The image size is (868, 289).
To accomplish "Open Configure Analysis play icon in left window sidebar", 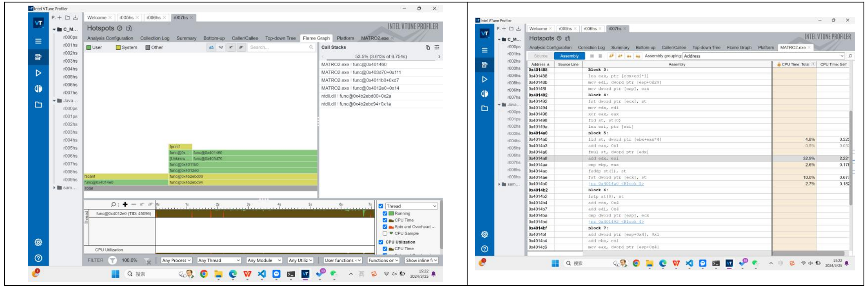I will coord(38,73).
